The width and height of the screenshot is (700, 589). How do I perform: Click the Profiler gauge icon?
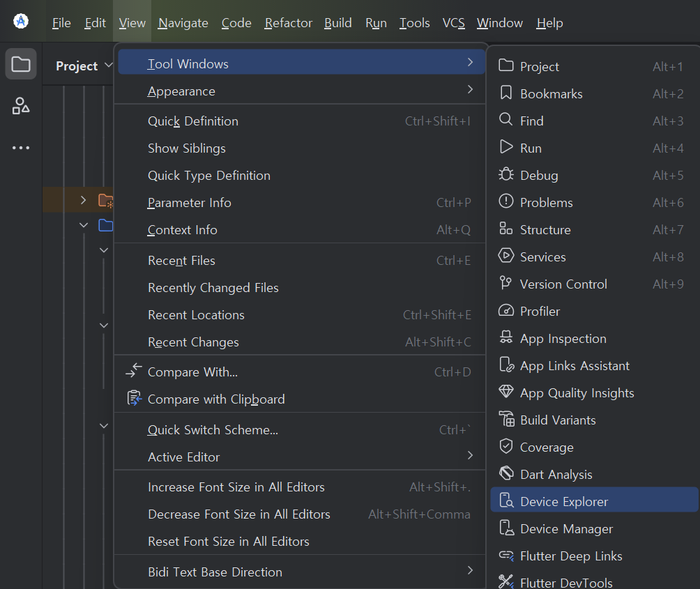tap(505, 310)
